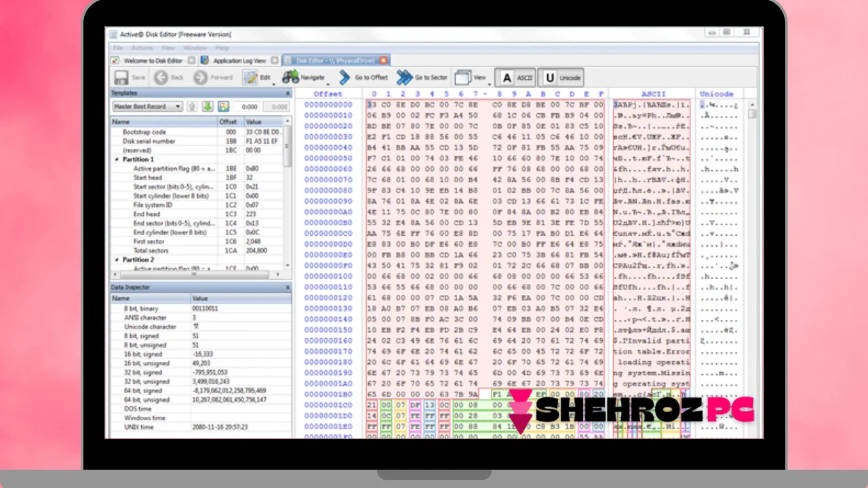Click the Templates Name column header
The image size is (868, 488).
click(164, 121)
